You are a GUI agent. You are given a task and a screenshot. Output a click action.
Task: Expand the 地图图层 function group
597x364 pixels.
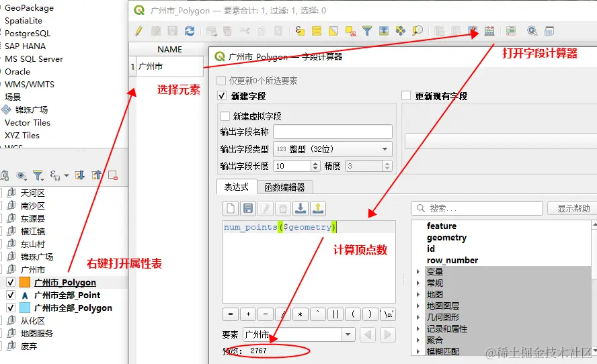418,306
